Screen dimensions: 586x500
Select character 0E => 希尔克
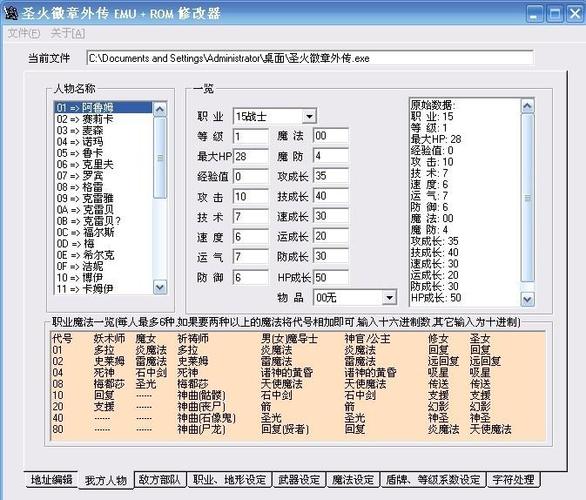tap(104, 255)
